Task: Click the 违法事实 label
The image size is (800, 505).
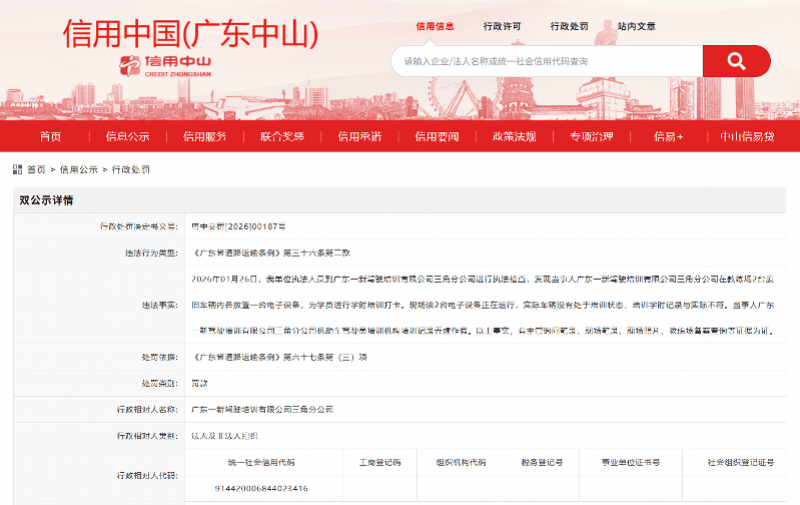Action: point(160,305)
